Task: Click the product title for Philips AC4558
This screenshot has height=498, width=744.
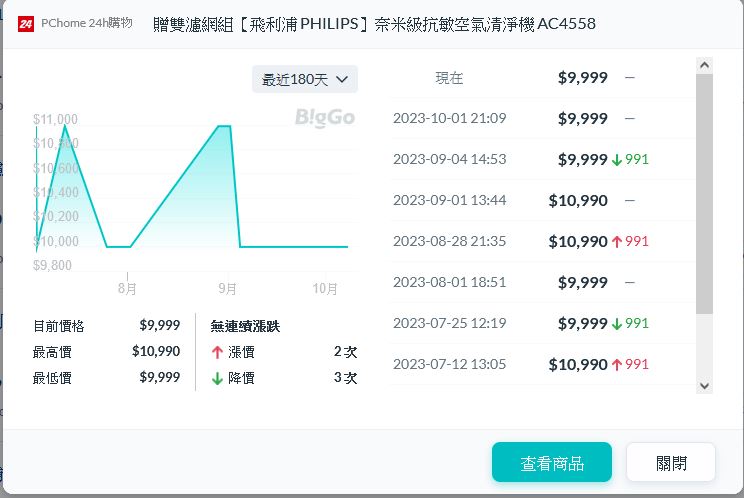Action: (375, 23)
